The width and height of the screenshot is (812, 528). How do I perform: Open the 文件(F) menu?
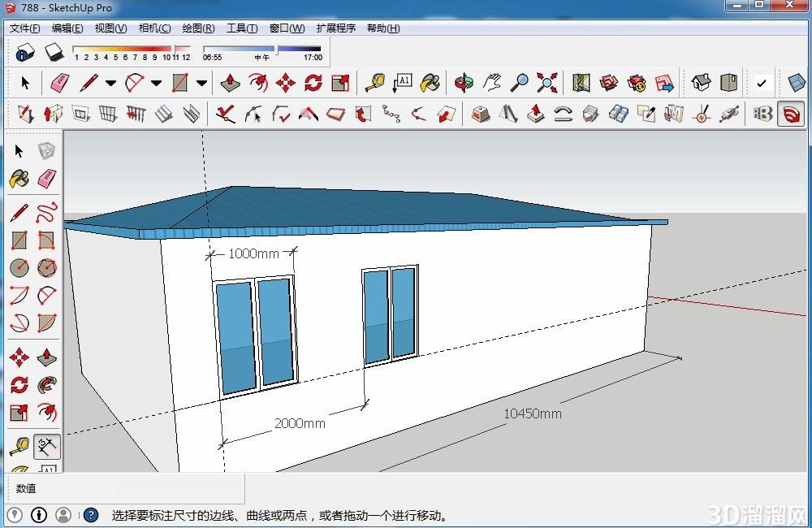click(x=25, y=28)
